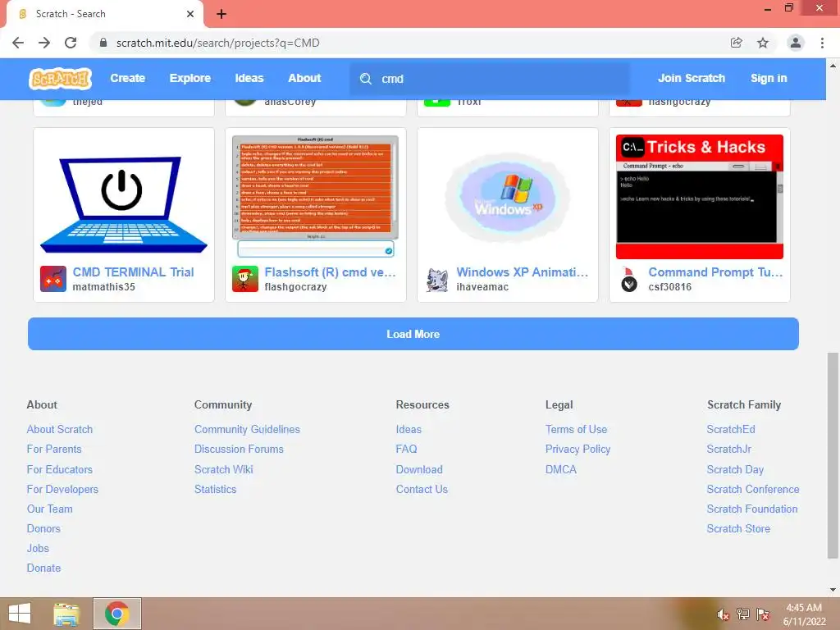Open Scratch Wiki link
Viewport: 840px width, 630px height.
[x=223, y=469]
